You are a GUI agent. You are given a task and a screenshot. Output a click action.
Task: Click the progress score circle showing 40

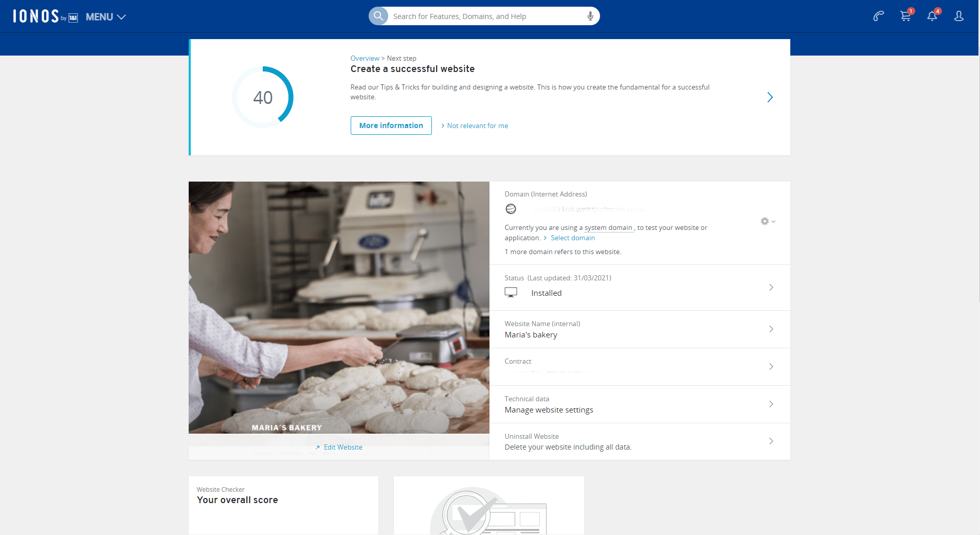click(263, 97)
